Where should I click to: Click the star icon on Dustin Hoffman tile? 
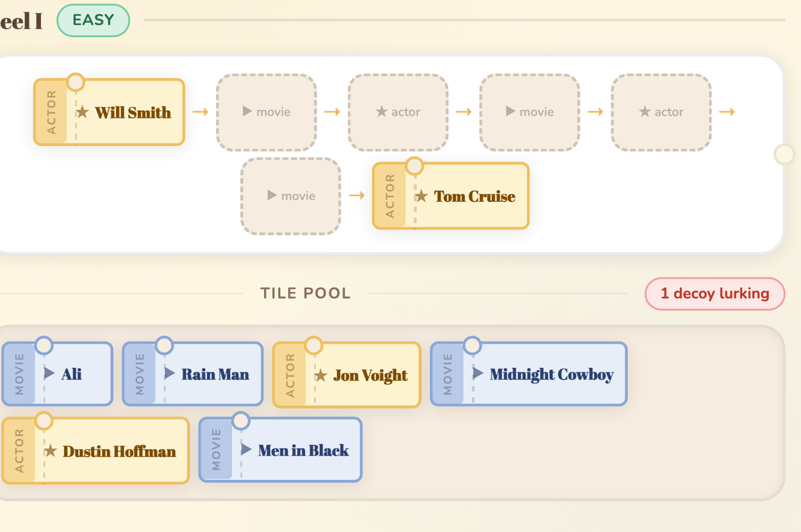51,451
